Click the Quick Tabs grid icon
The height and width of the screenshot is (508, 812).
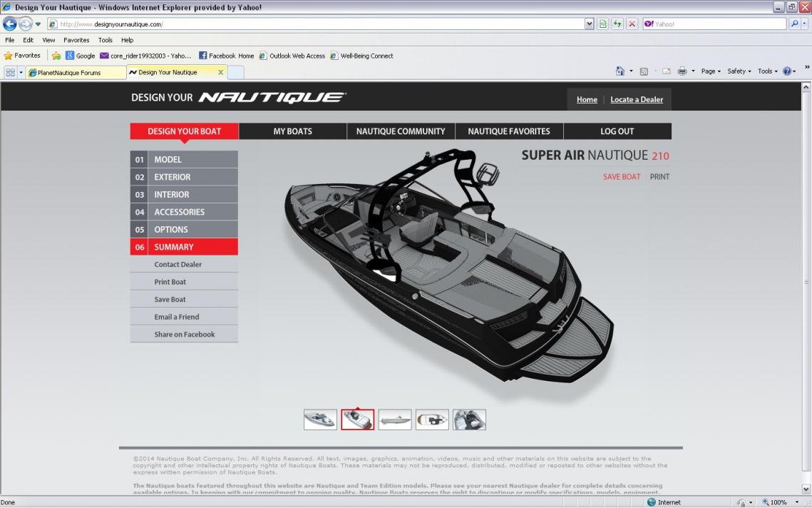[11, 73]
